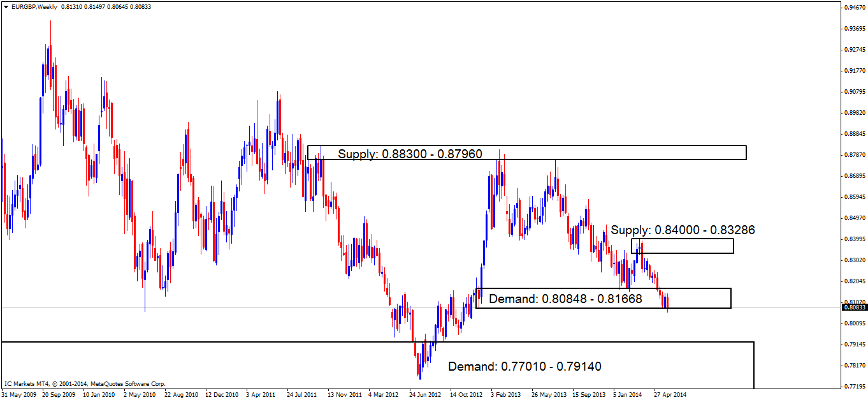Select the Supply: 0.84000 - 0.83286 label
Image resolution: width=868 pixels, height=400 pixels.
[x=683, y=230]
